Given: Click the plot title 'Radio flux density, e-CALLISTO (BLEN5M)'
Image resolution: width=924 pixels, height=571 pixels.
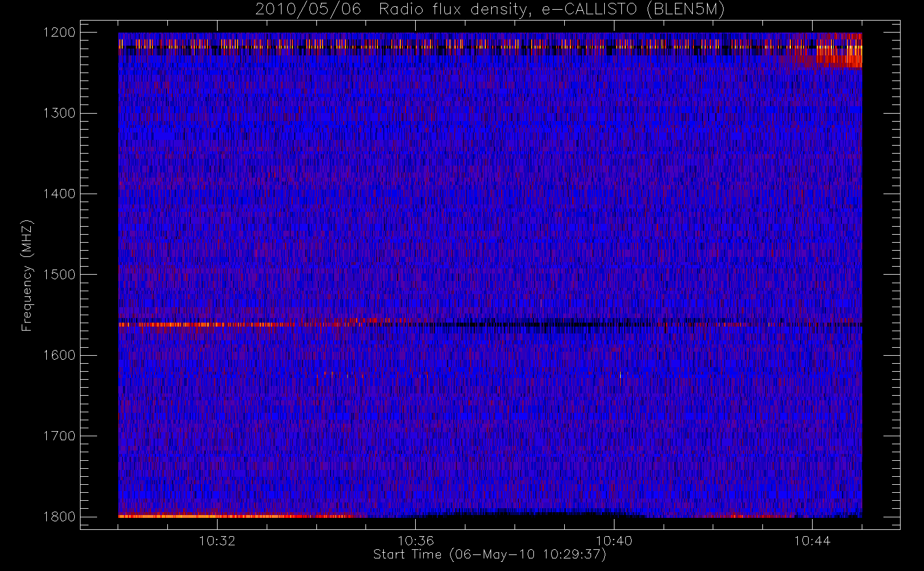Looking at the screenshot, I should pyautogui.click(x=552, y=10).
